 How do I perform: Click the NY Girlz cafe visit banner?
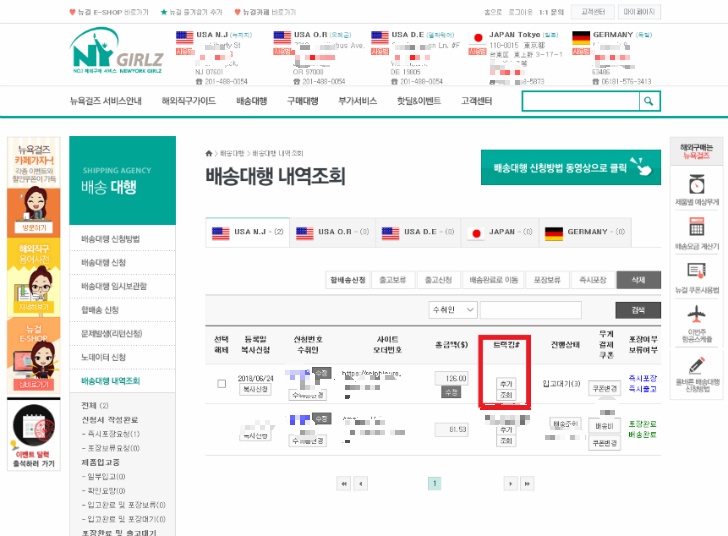click(34, 187)
